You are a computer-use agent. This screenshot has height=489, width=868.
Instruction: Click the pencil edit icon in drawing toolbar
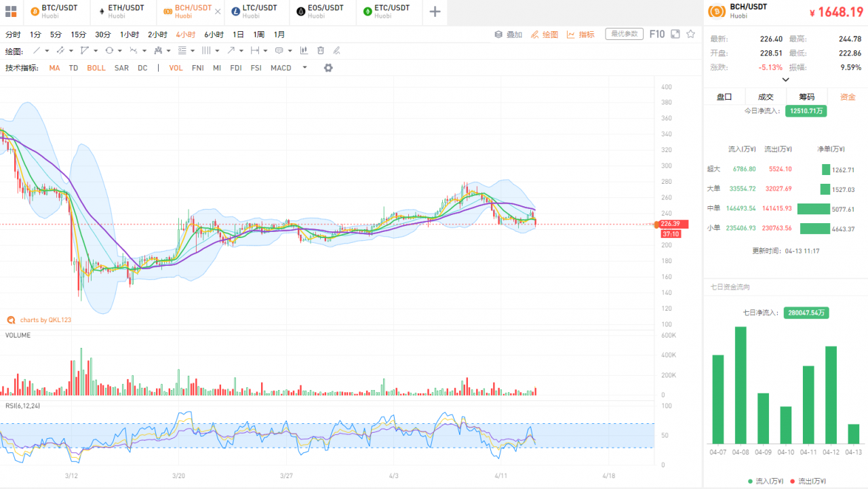[336, 50]
